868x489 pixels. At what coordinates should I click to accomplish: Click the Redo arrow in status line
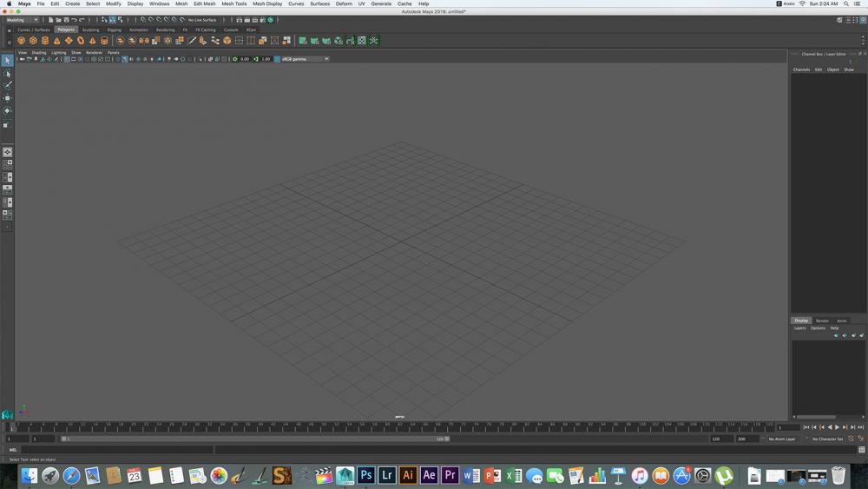coord(82,20)
